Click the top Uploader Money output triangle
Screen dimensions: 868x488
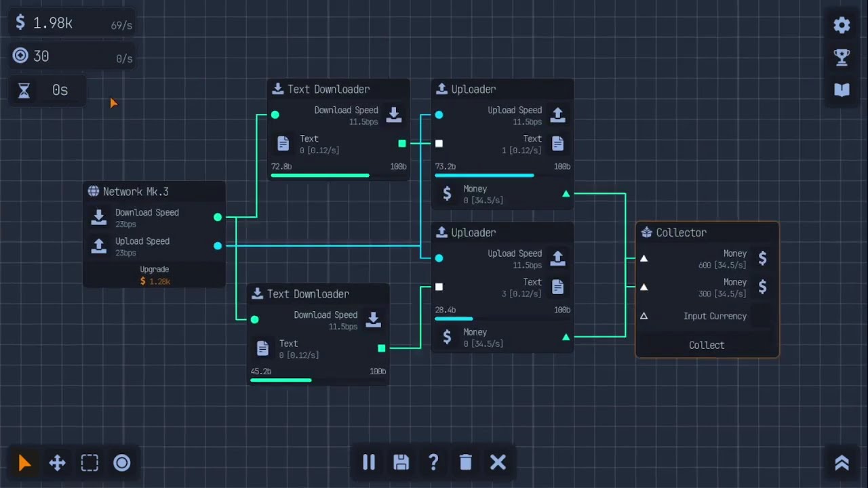(x=566, y=194)
